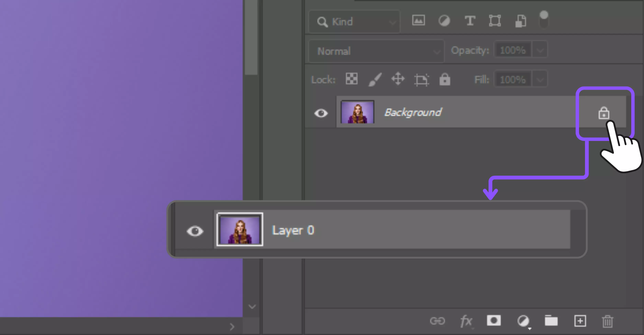Screen dimensions: 644x335
Task: Add a layer mask
Action: pos(494,321)
